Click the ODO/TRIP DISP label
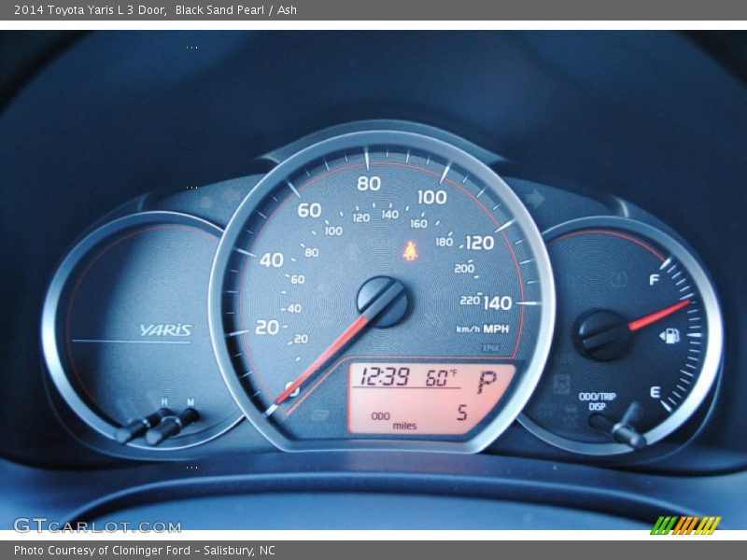This screenshot has height=560, width=747. (597, 401)
